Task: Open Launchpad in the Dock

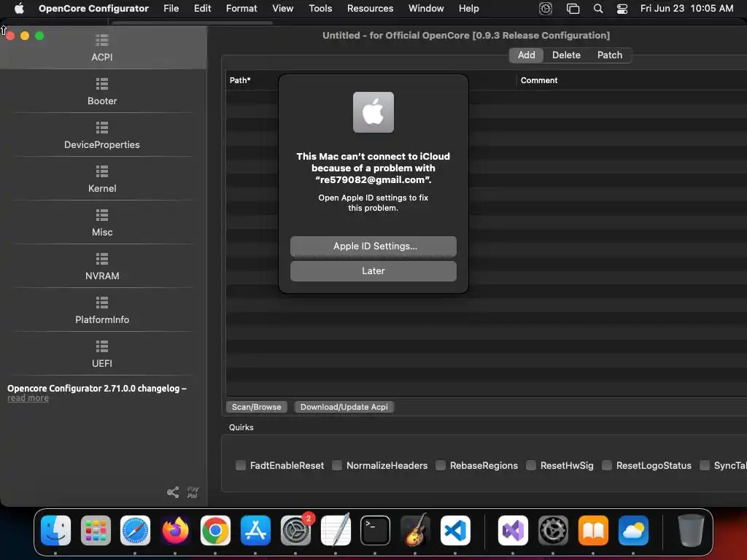Action: pos(96,531)
